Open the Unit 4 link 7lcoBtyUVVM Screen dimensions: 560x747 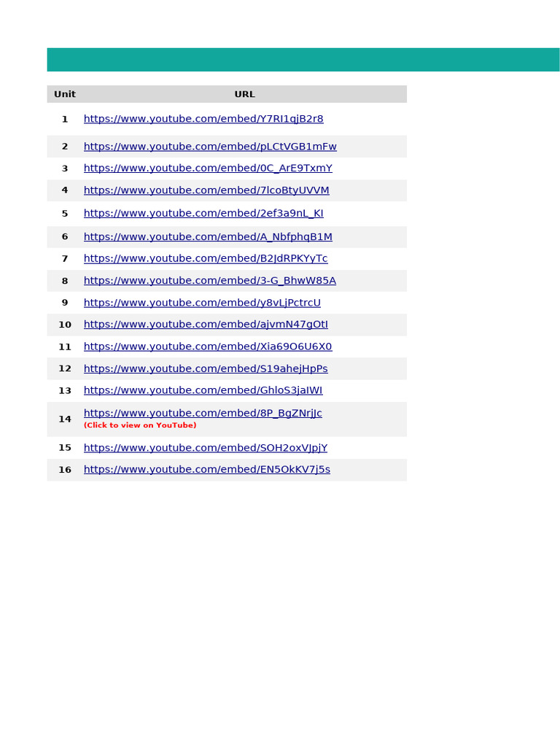click(206, 190)
